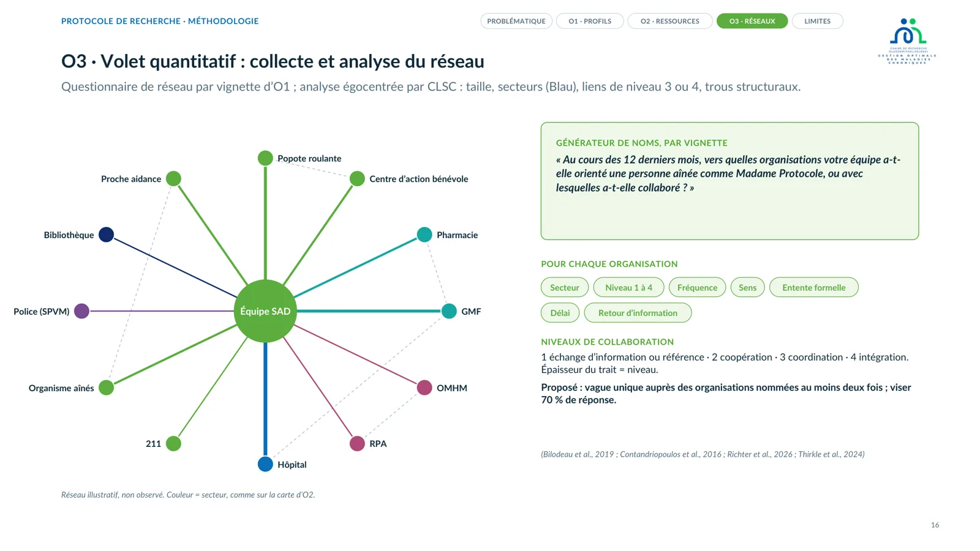Click the POUR CHAQUE ORGANISATION heading

click(609, 264)
